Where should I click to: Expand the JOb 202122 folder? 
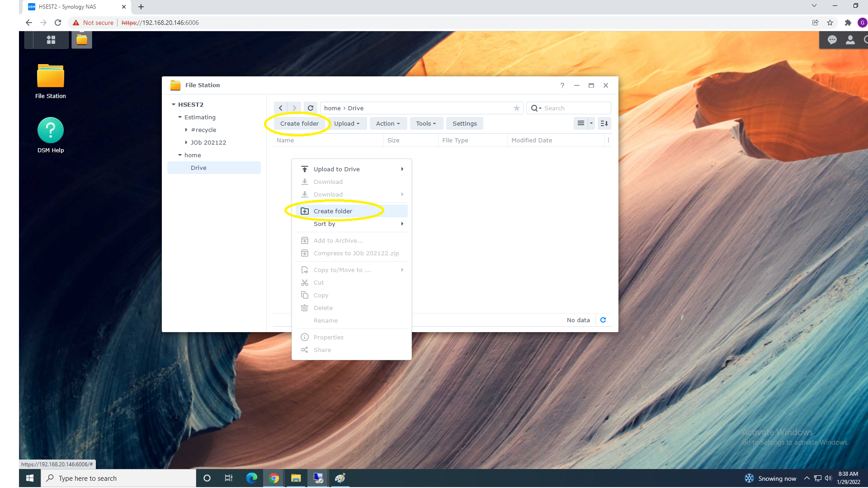[x=186, y=142]
